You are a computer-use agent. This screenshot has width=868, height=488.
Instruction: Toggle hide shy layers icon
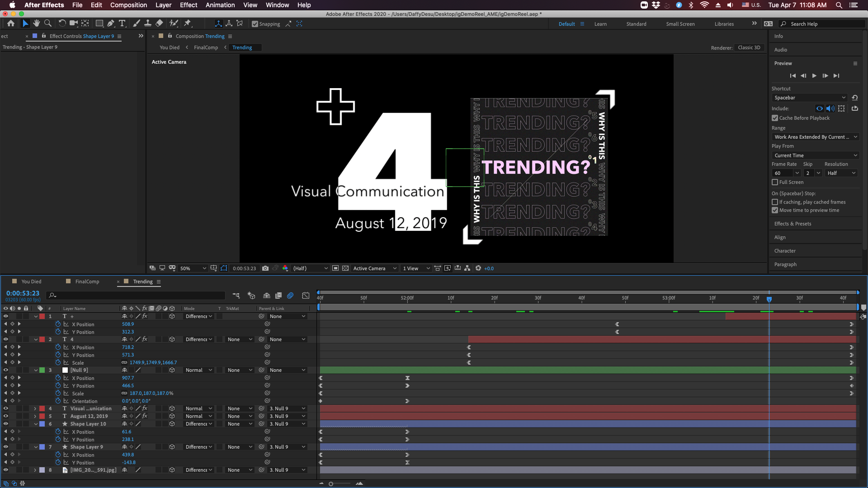point(267,296)
